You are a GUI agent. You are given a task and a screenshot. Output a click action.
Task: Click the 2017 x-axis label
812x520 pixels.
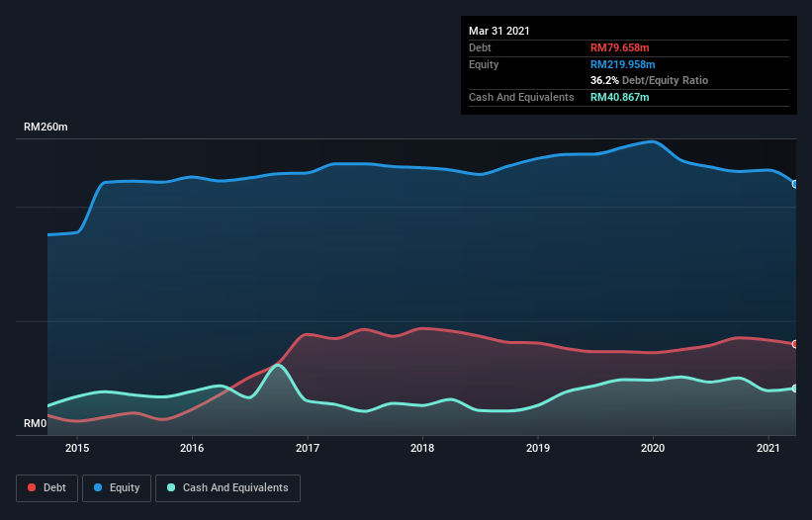[x=308, y=448]
